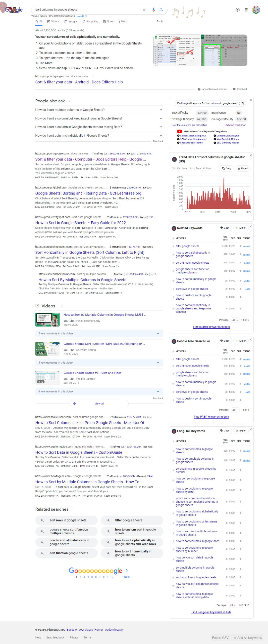Open the three-dot menu beside People also ask

click(69, 101)
